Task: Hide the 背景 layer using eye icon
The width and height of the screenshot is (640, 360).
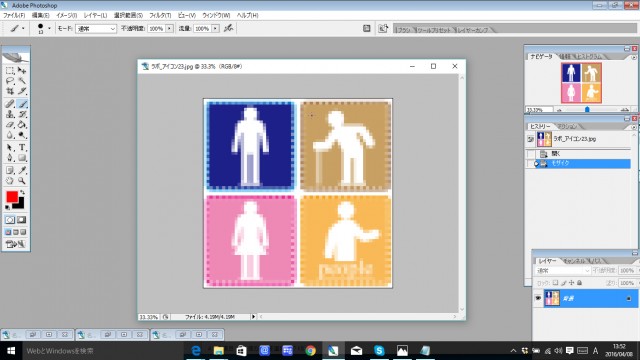Action: coord(538,298)
